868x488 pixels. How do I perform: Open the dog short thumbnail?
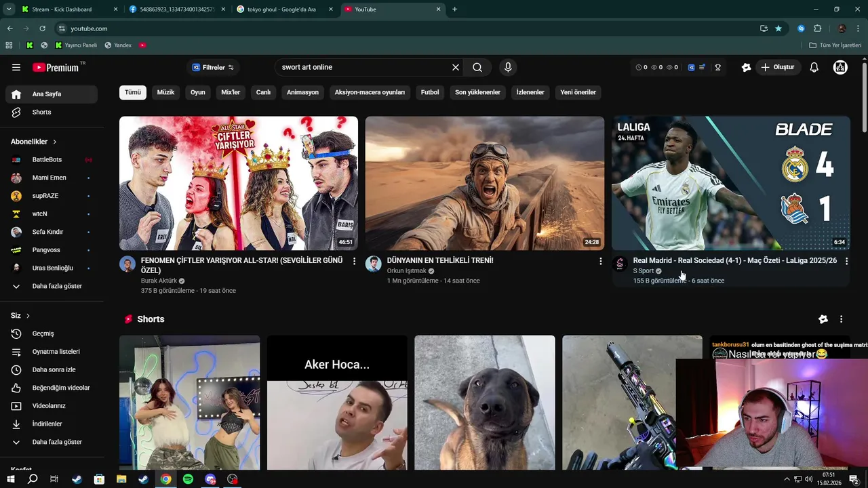[485, 403]
